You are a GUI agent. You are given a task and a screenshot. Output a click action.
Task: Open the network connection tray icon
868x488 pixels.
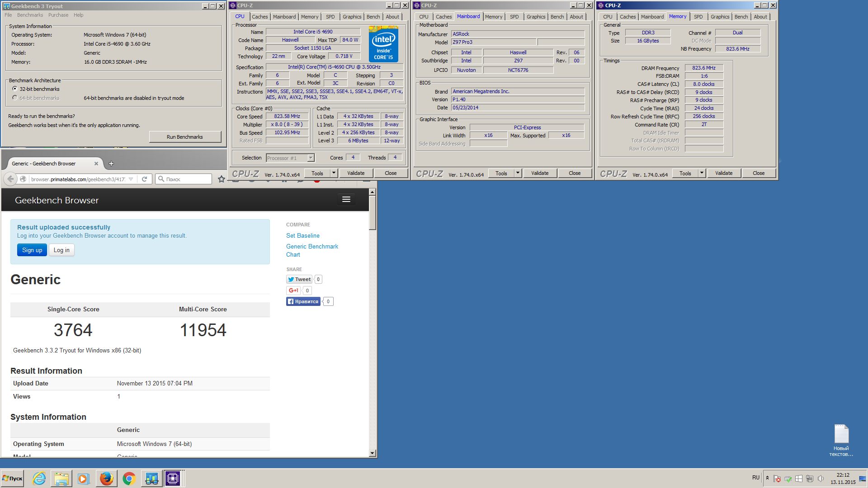[x=810, y=479]
